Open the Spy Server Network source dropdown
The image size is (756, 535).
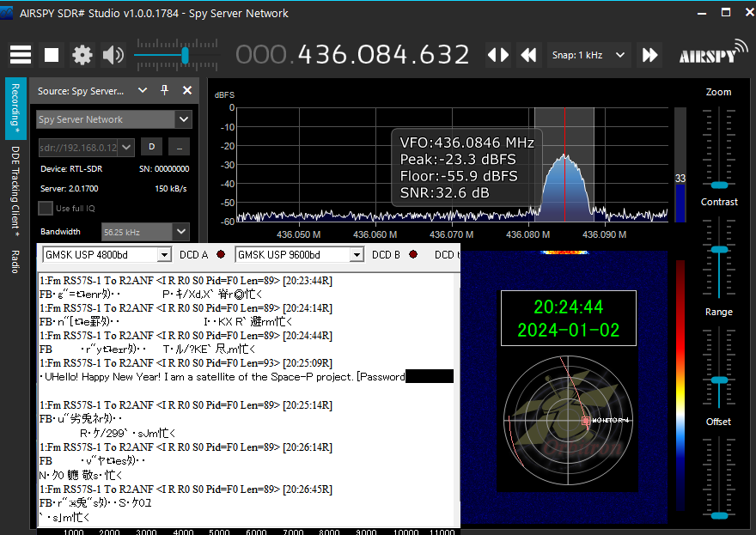114,119
